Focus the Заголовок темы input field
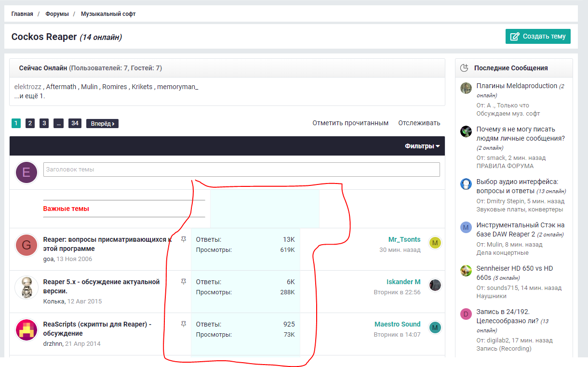The image size is (588, 367). pos(241,170)
